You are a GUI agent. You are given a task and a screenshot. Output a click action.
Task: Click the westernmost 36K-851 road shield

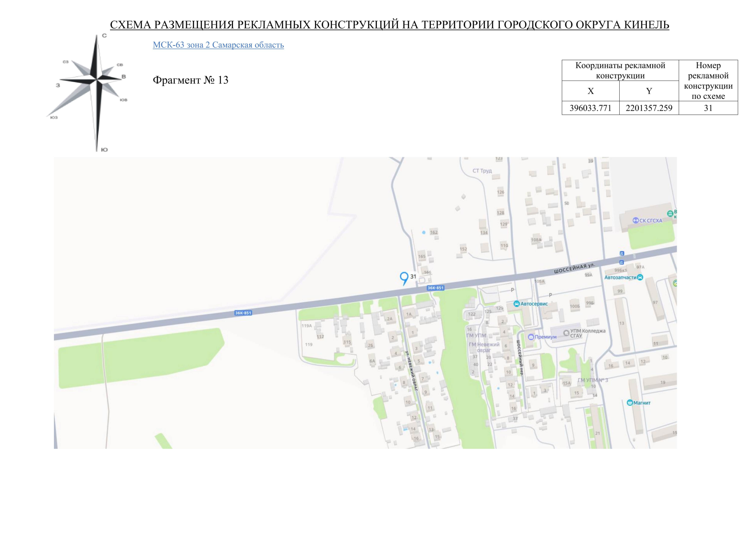click(243, 313)
